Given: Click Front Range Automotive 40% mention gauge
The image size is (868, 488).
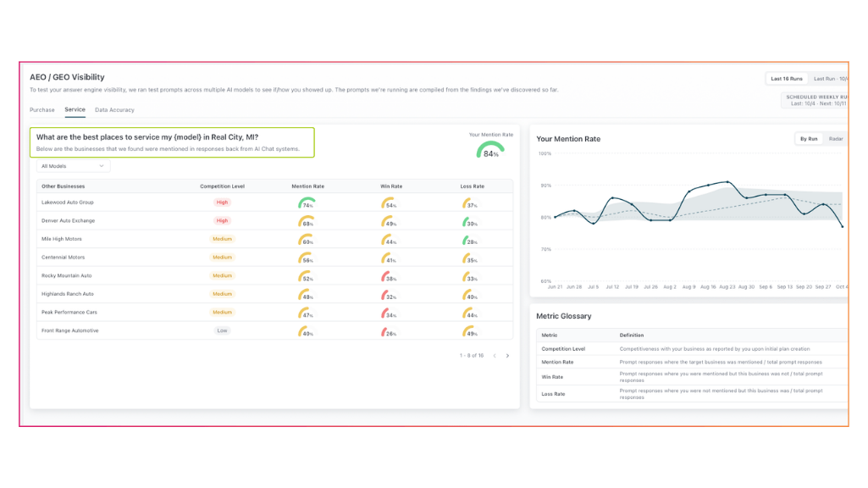Looking at the screenshot, I should (x=307, y=330).
